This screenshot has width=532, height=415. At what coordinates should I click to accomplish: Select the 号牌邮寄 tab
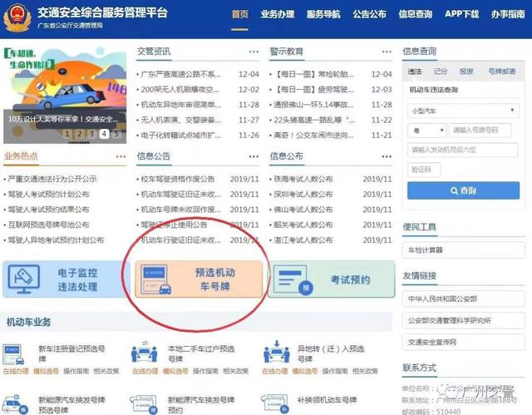(501, 72)
